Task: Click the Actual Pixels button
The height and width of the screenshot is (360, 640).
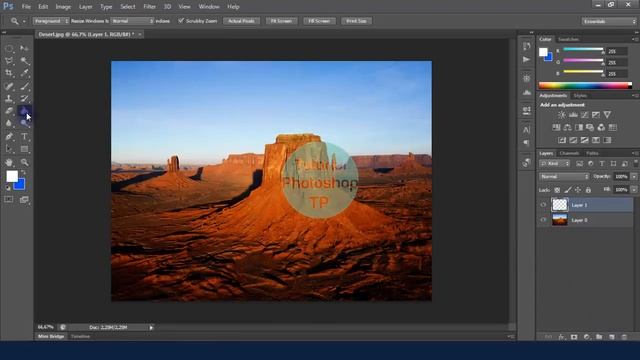Action: pos(241,21)
